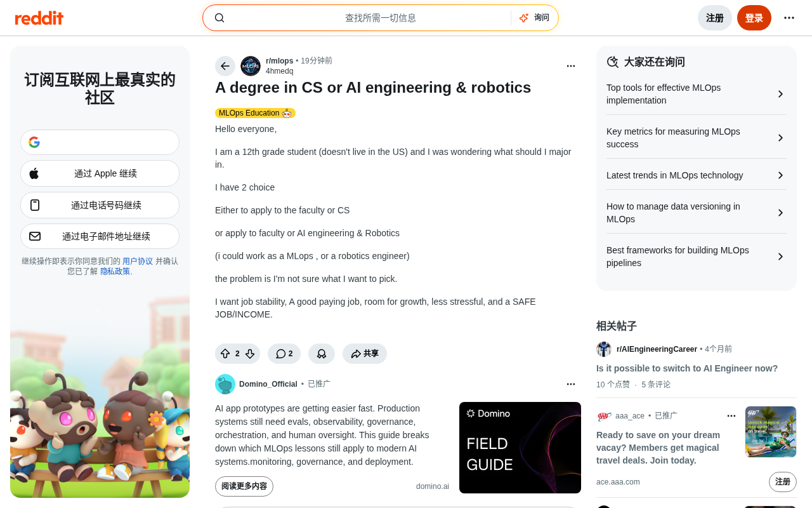Click the 登录 login button
Screen dimensions: 812x508
[754, 18]
